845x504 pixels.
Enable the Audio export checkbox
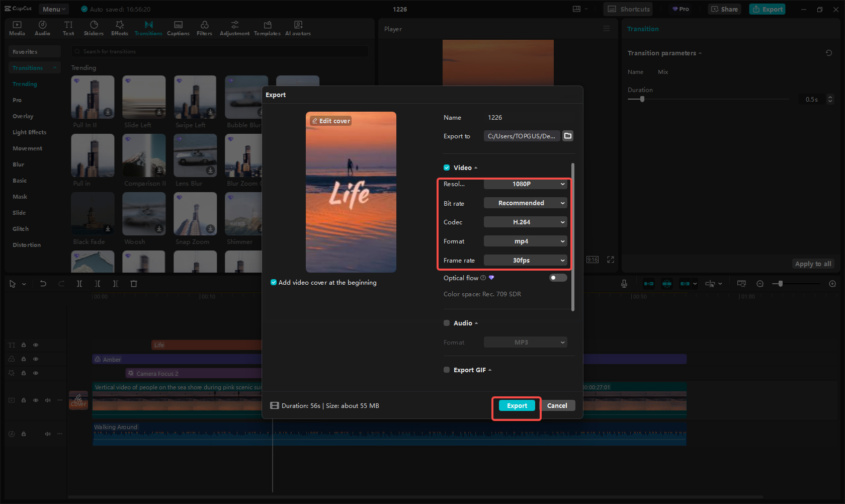coord(447,323)
